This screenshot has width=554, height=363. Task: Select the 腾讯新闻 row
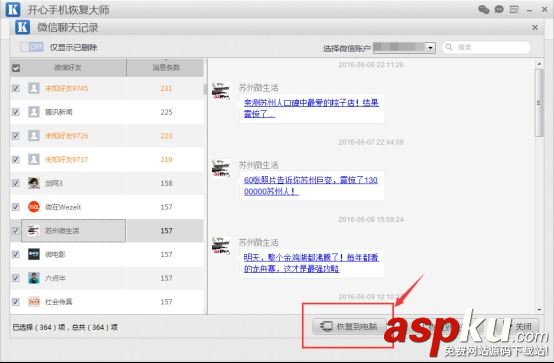[107, 112]
